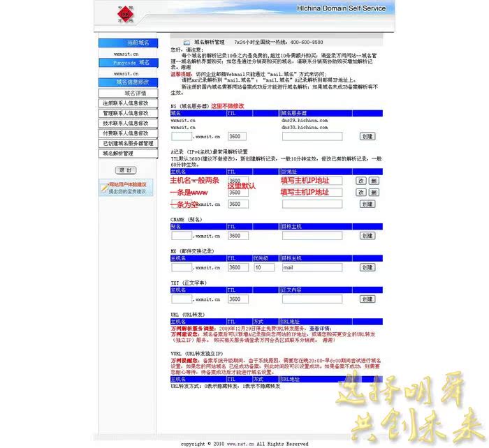
Task: Click the 域名信息修改 sidebar header
Action: [x=128, y=82]
